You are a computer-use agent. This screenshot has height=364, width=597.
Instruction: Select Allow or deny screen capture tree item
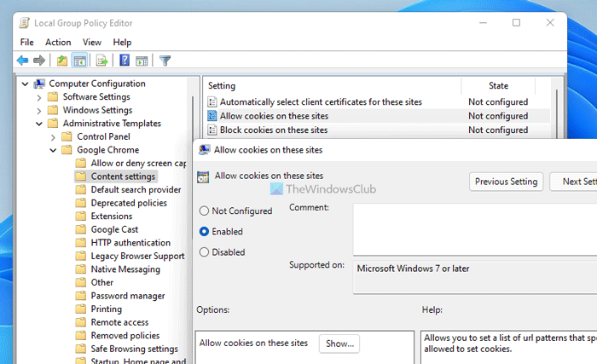[138, 164]
